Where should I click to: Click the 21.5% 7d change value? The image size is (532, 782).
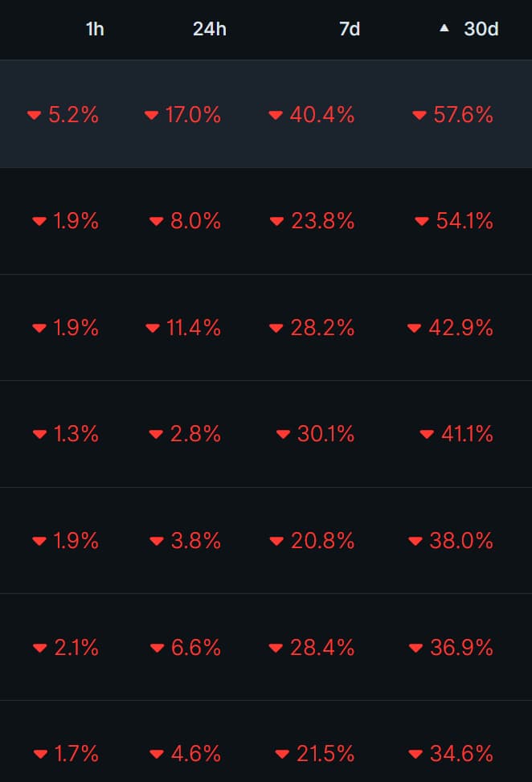325,754
